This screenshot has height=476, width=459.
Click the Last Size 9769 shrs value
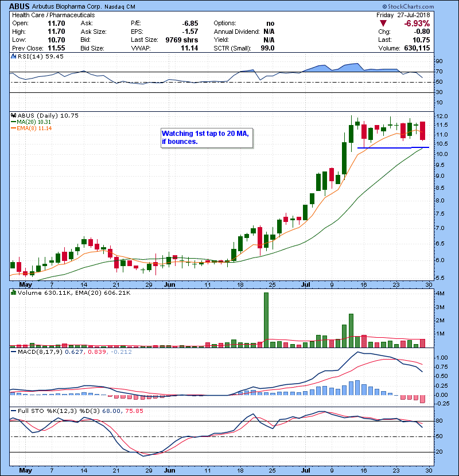coord(182,40)
